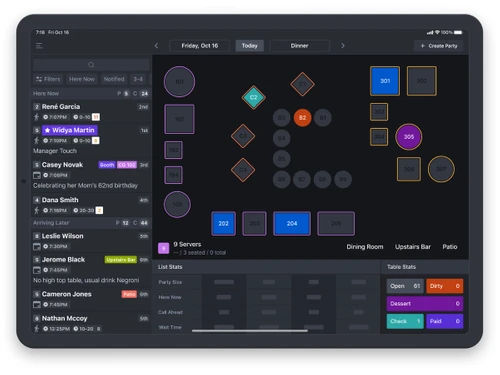500x375 pixels.
Task: Open the Filters button
Action: tap(48, 79)
